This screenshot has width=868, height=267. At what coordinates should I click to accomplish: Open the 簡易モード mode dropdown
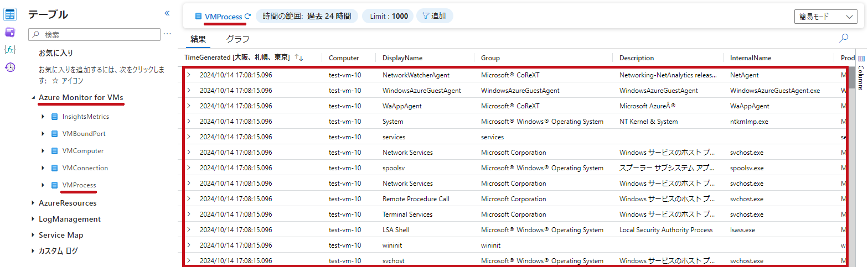(825, 17)
